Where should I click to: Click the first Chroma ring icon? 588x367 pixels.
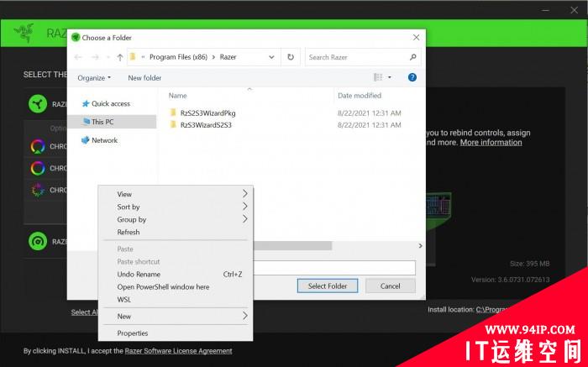click(38, 146)
